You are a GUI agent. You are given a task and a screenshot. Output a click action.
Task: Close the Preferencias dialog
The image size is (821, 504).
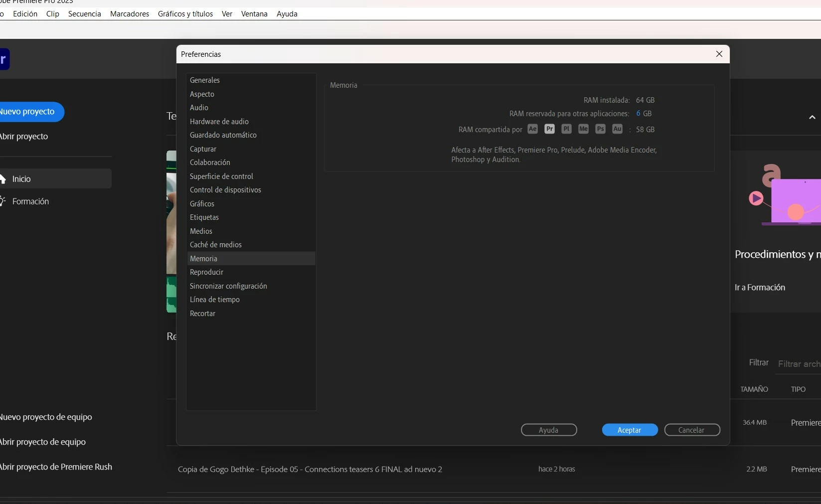point(719,54)
